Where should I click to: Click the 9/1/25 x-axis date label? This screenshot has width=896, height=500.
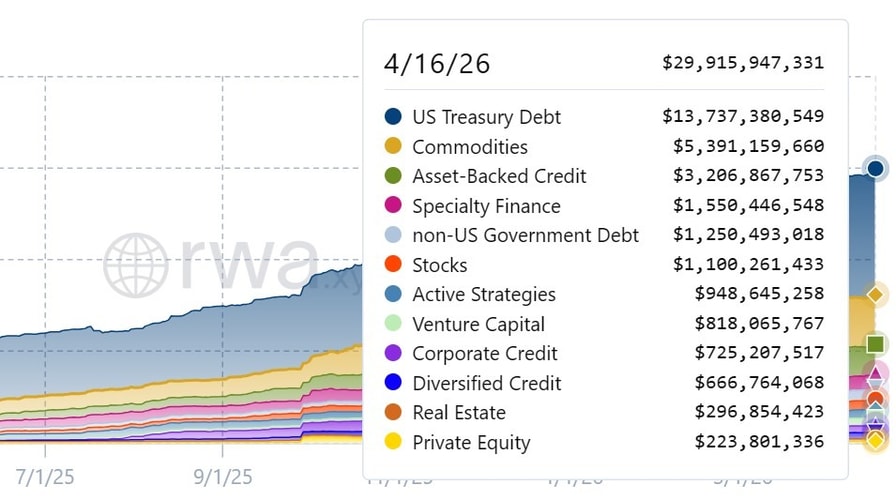223,476
